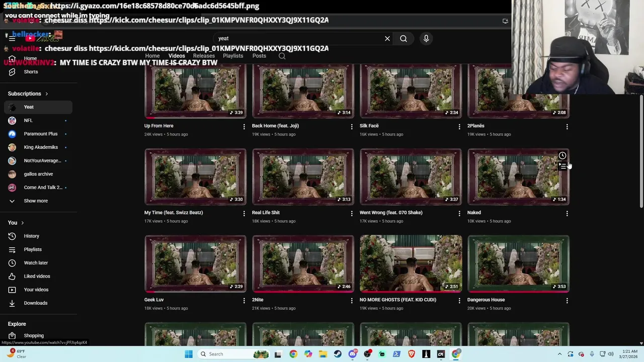Expand the You section arrow

pos(22,223)
